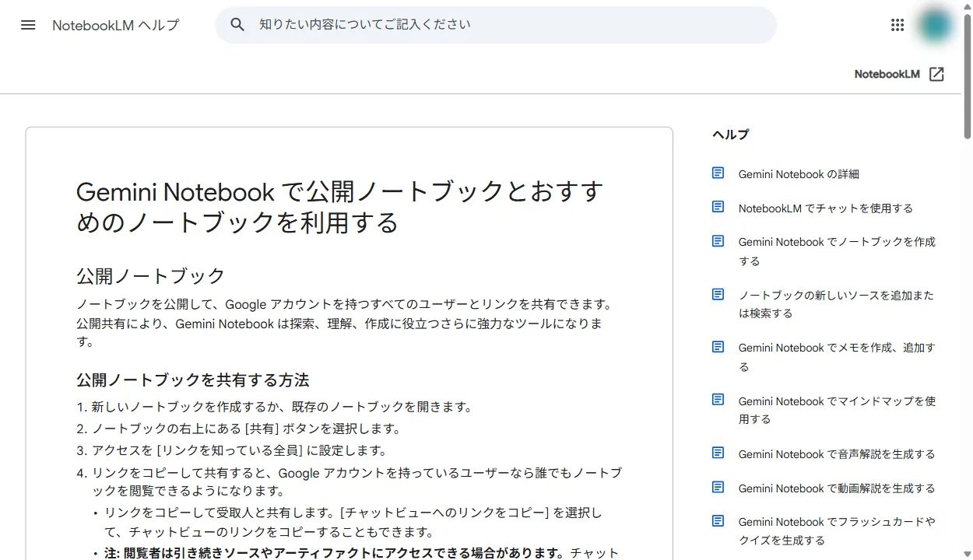
Task: Open the Google apps grid
Action: 897,25
